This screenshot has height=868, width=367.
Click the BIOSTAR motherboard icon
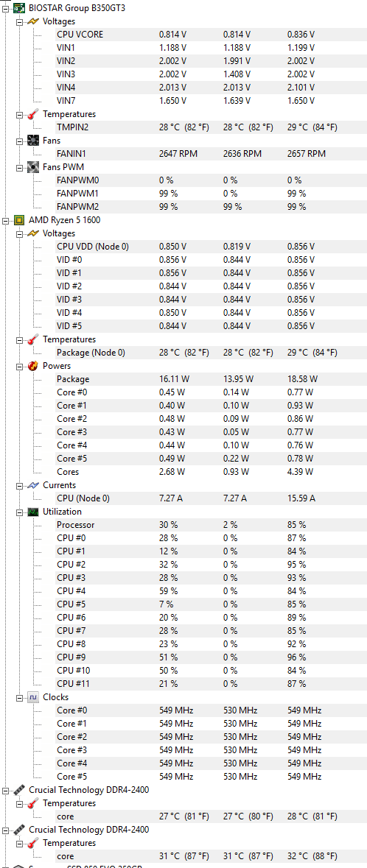click(19, 8)
